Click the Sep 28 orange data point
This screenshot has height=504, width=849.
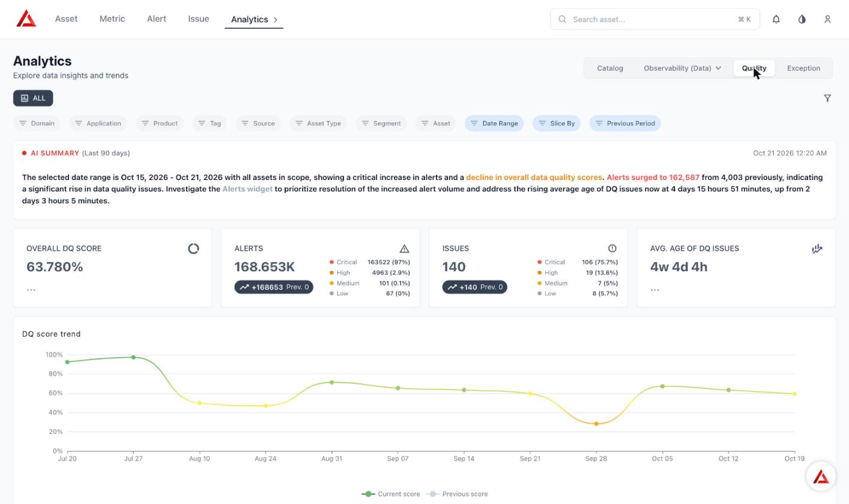(x=596, y=424)
